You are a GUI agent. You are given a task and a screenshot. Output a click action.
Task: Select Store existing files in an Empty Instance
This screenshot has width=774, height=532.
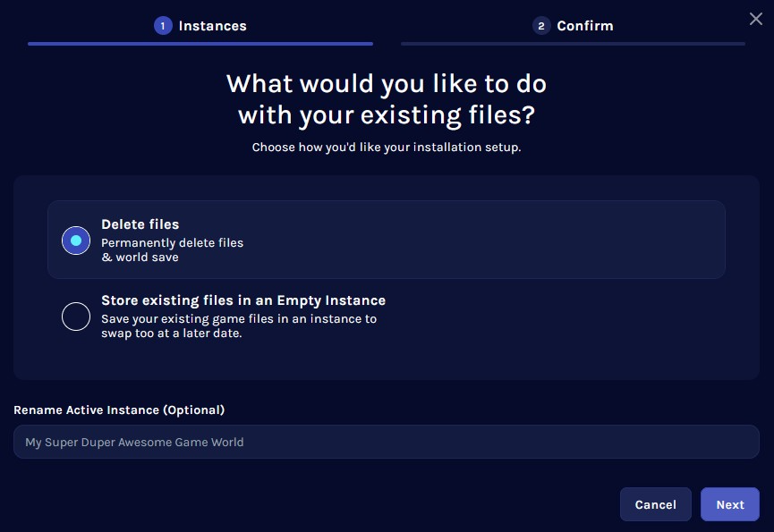[x=76, y=317]
